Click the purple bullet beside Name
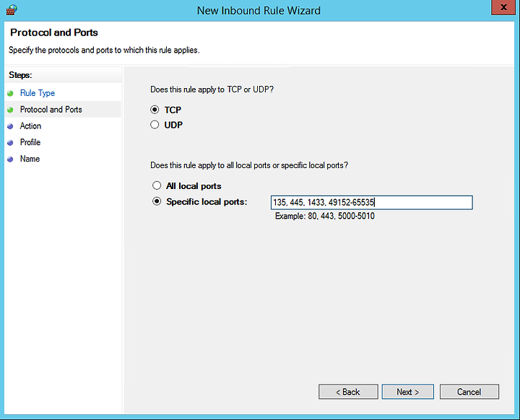This screenshot has height=420, width=520. tap(10, 159)
